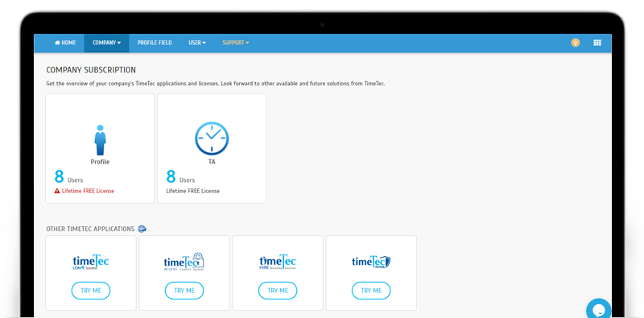Viewport: 644px width, 318px height.
Task: Click the TimeTec Patrol logo
Action: [371, 262]
